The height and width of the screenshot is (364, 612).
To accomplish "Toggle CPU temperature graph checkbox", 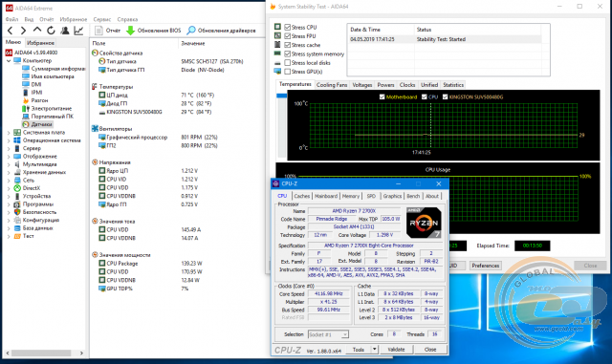I will point(425,96).
